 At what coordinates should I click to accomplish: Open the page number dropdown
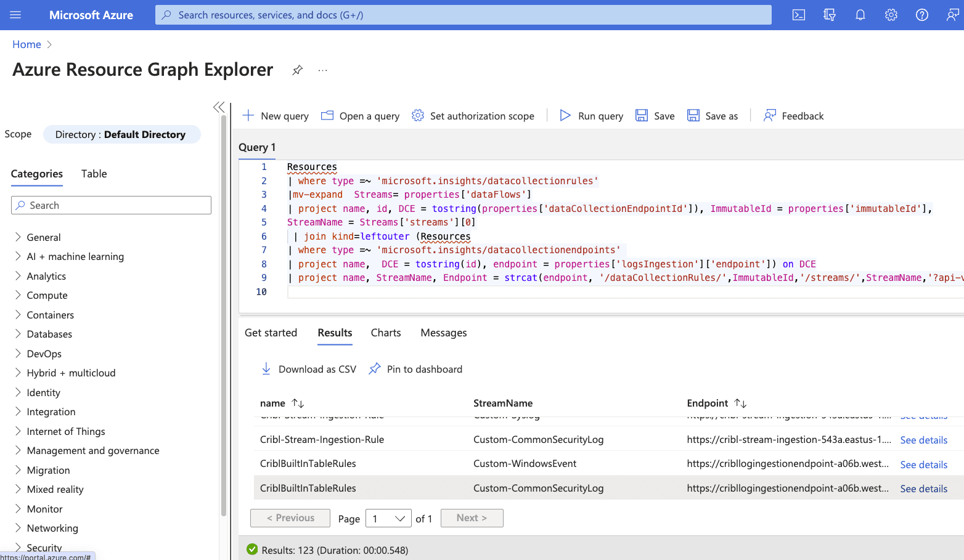coord(388,518)
